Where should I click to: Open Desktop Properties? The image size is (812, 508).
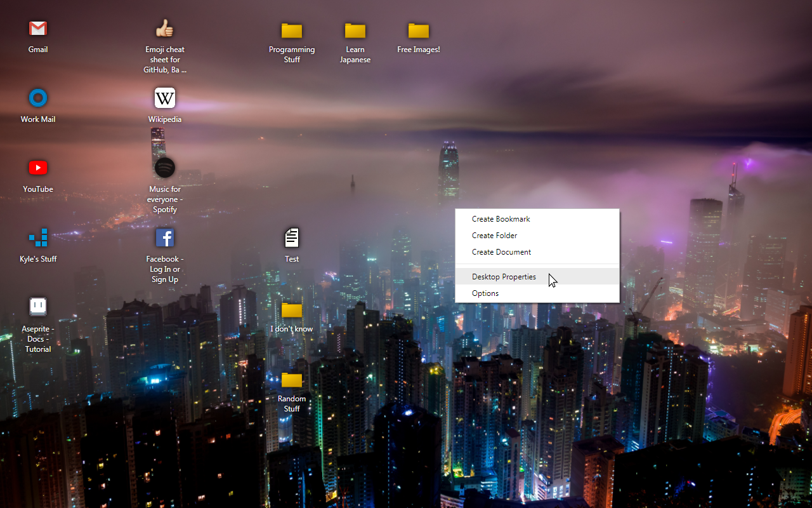point(504,276)
